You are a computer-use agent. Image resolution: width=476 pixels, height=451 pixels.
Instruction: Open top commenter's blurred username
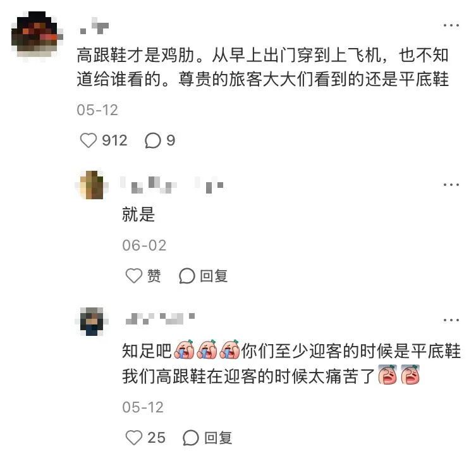(94, 27)
